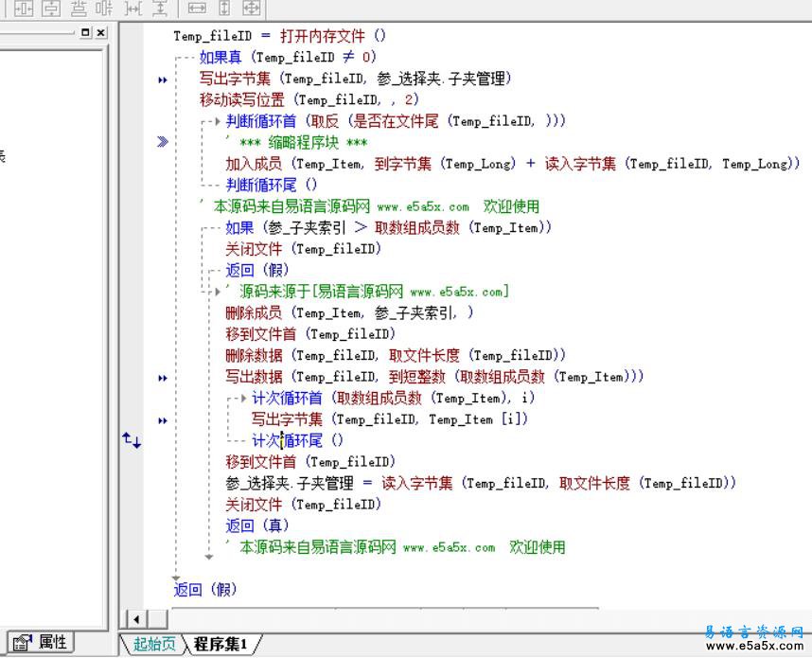Click the first 关闭文件 (Temp_fileID) line
The height and width of the screenshot is (658, 812).
pyautogui.click(x=304, y=249)
